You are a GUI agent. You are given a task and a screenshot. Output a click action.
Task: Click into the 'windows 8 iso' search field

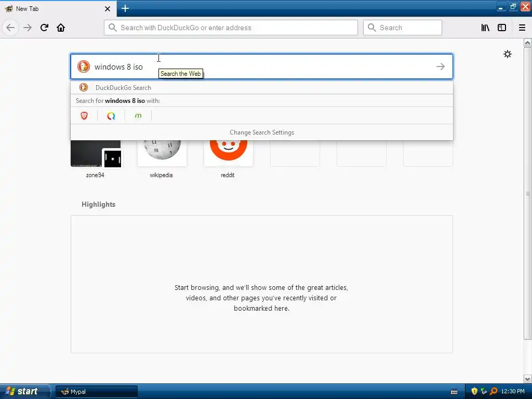262,66
